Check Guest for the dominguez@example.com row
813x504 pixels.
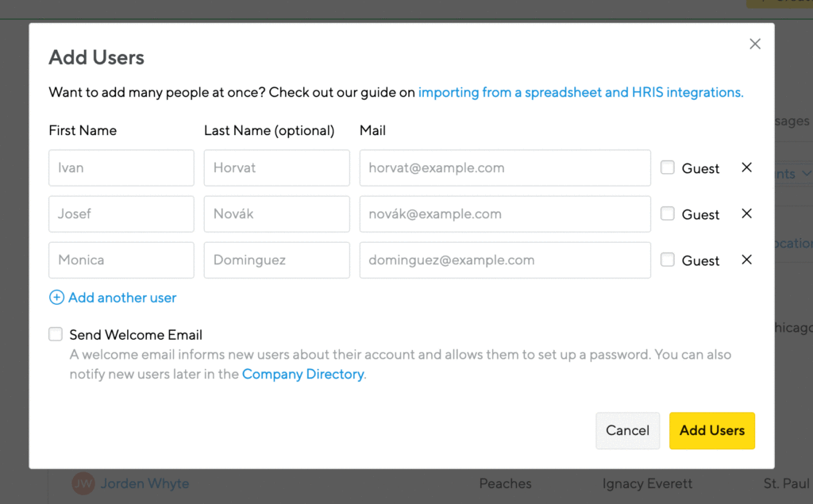(x=667, y=260)
